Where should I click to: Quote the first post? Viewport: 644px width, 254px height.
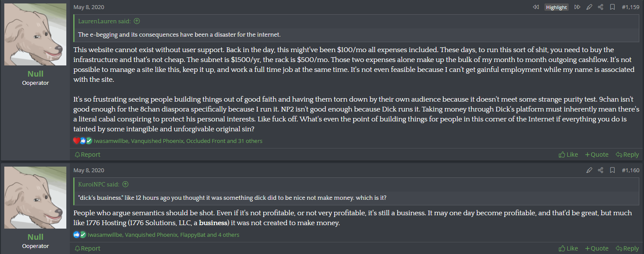pyautogui.click(x=597, y=155)
